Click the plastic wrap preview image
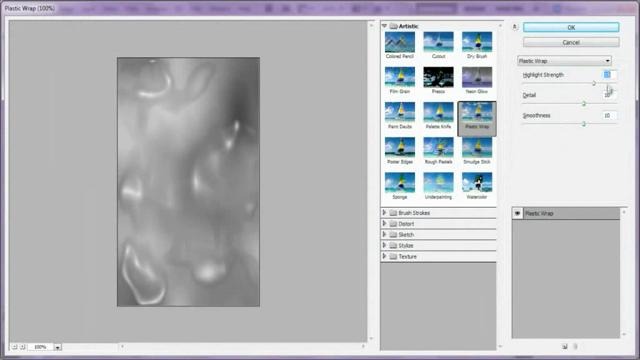This screenshot has width=640, height=360. [188, 182]
